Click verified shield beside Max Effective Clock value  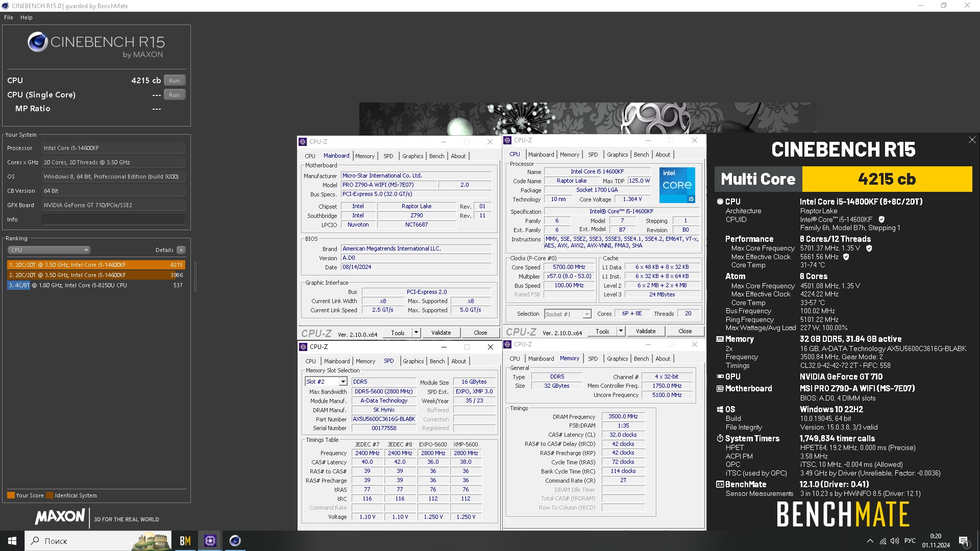click(846, 257)
